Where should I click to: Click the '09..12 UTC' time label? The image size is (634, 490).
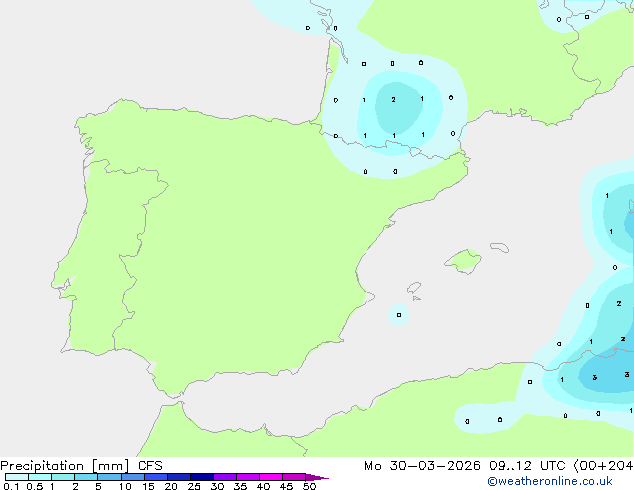tap(526, 466)
